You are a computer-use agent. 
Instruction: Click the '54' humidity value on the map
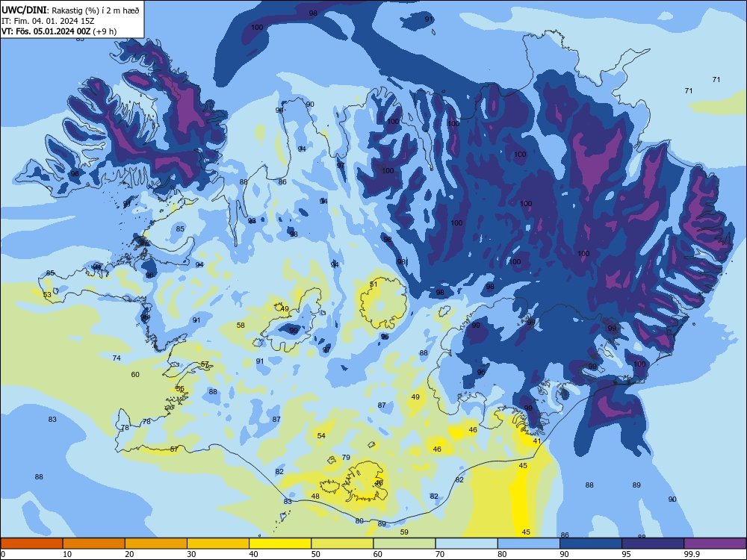[x=321, y=436]
